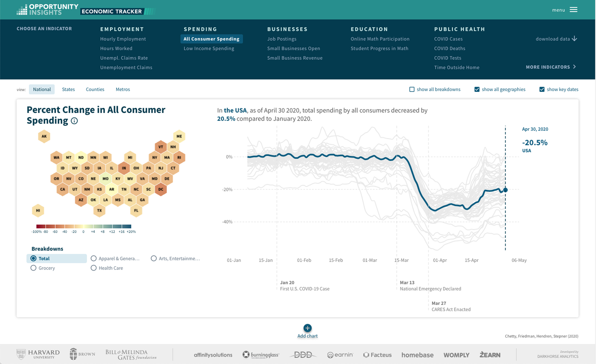The width and height of the screenshot is (596, 364).
Task: Click the Brown University logo
Action: [82, 354]
